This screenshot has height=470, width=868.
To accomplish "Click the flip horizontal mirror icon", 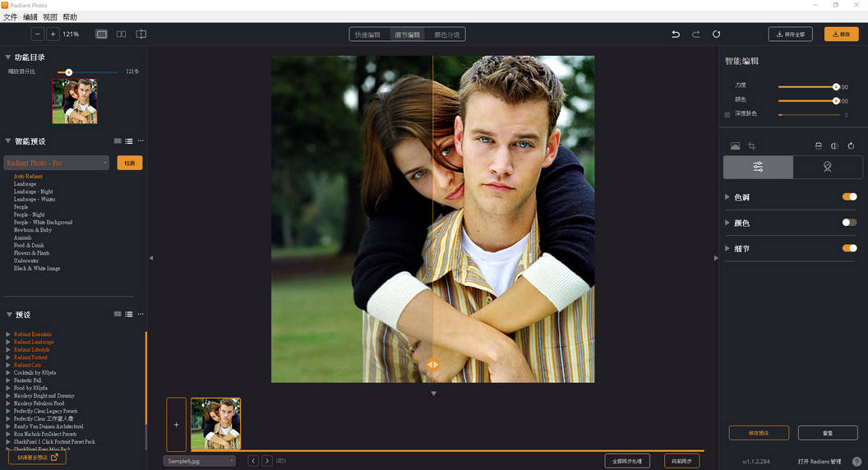I will point(834,146).
